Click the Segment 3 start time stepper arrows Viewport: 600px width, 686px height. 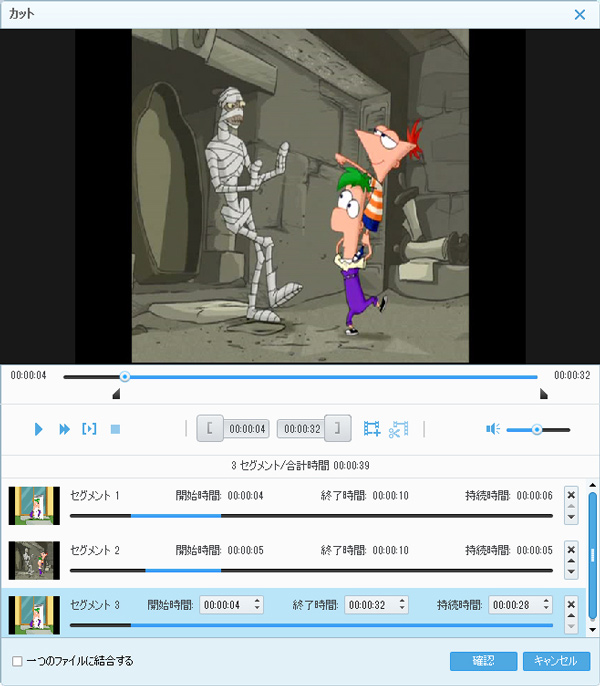click(257, 604)
